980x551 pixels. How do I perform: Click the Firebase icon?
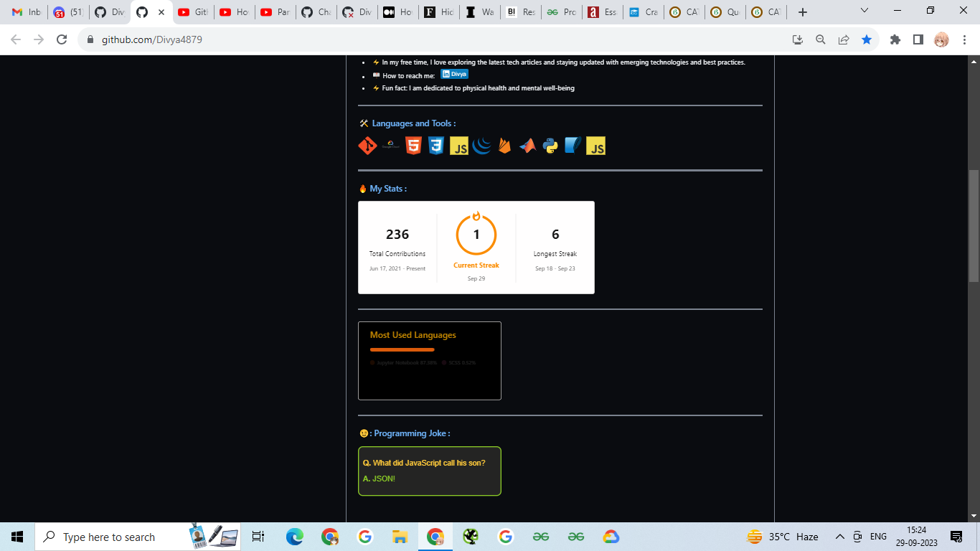point(504,146)
